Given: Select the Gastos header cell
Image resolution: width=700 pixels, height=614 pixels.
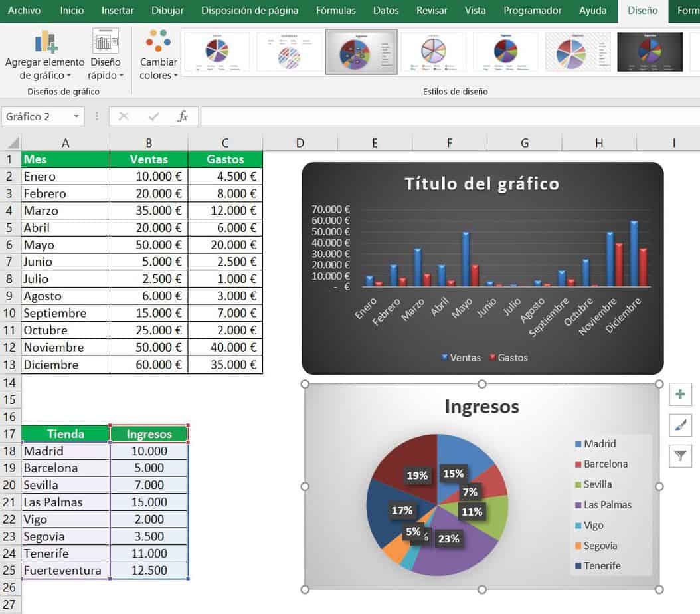Looking at the screenshot, I should [225, 159].
